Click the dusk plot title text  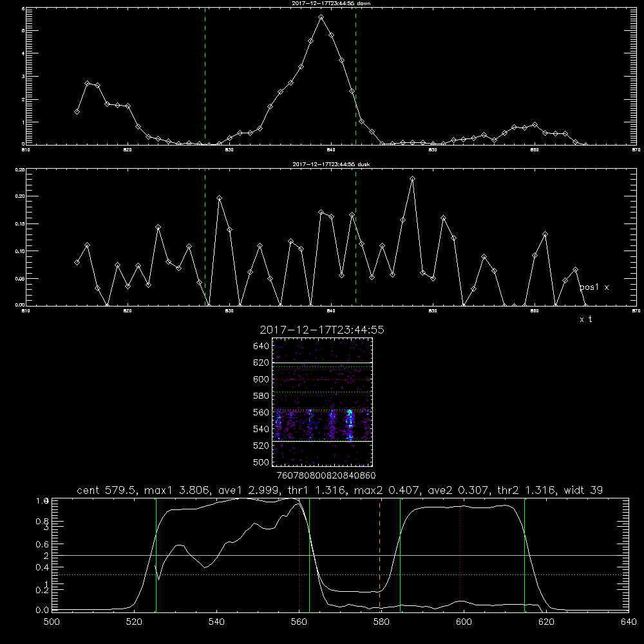point(331,164)
